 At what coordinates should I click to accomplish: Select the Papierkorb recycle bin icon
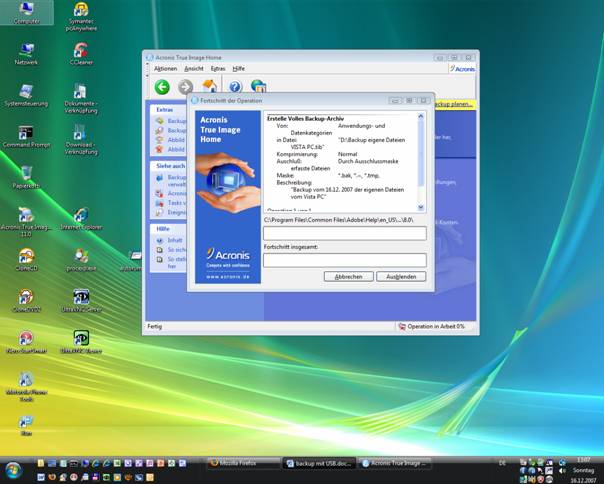(x=26, y=178)
